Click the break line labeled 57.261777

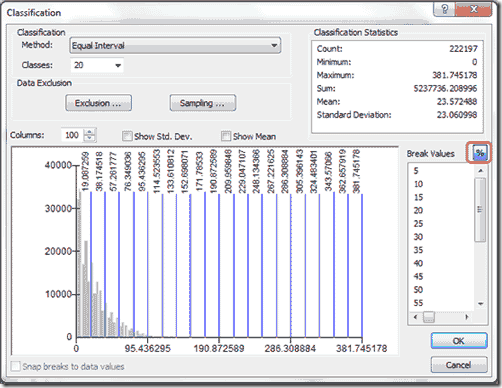(x=119, y=265)
